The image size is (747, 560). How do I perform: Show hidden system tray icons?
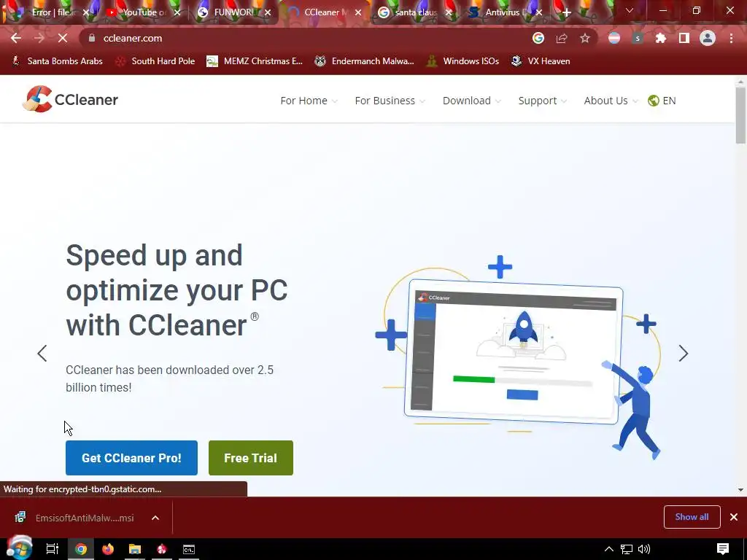coord(609,549)
